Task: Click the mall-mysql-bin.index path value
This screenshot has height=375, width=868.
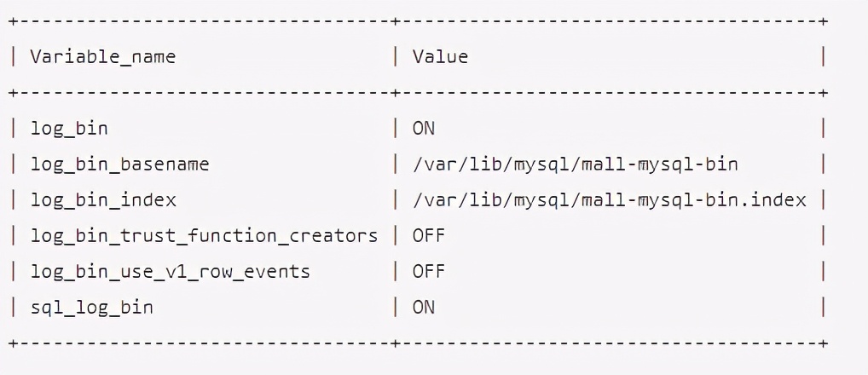Action: tap(610, 200)
